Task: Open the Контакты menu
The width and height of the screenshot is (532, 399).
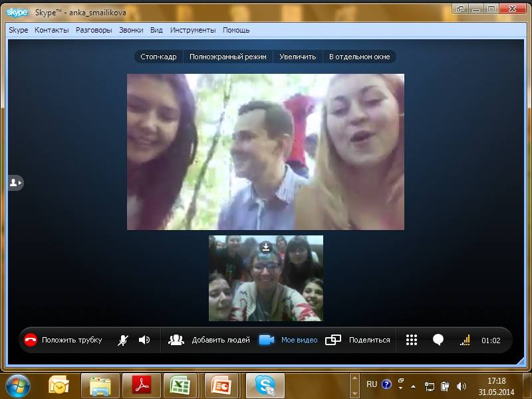Action: point(52,30)
